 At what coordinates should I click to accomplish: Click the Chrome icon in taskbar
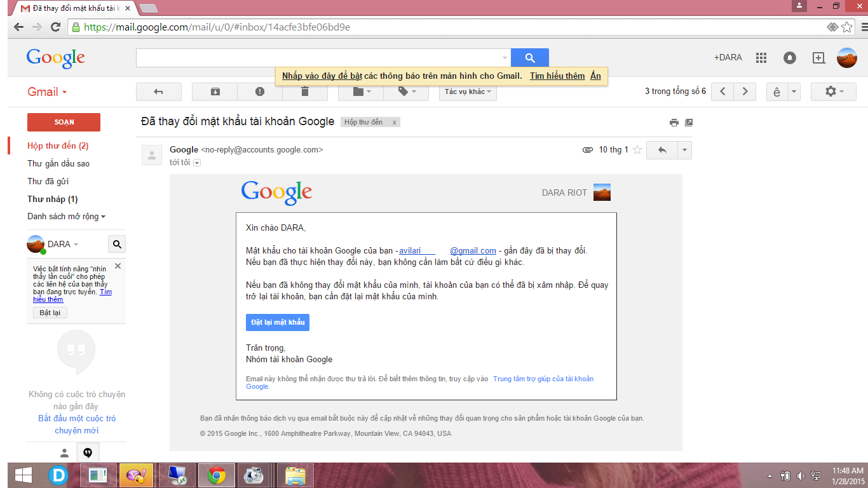[217, 475]
